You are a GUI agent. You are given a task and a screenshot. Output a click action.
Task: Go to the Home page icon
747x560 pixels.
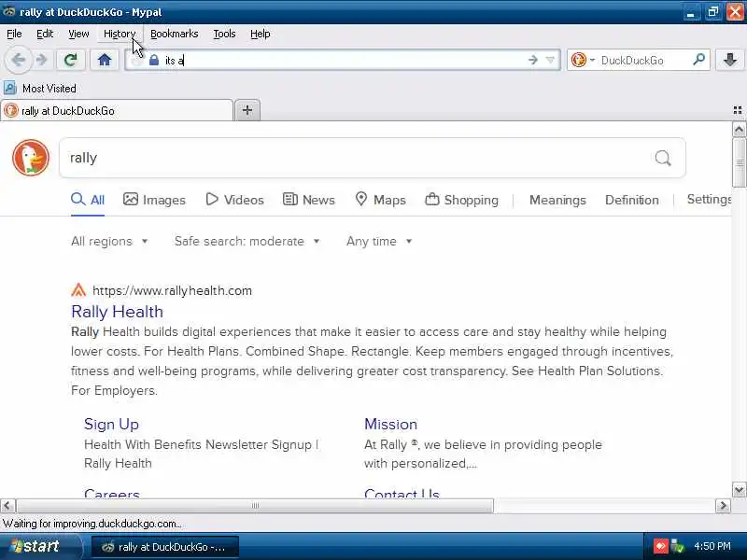[105, 60]
